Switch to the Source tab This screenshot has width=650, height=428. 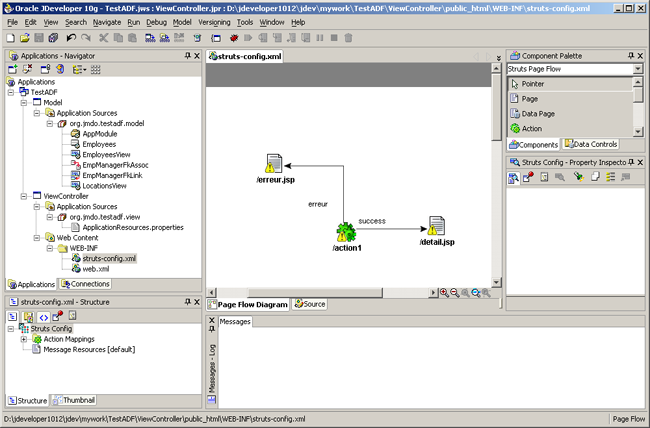[309, 304]
